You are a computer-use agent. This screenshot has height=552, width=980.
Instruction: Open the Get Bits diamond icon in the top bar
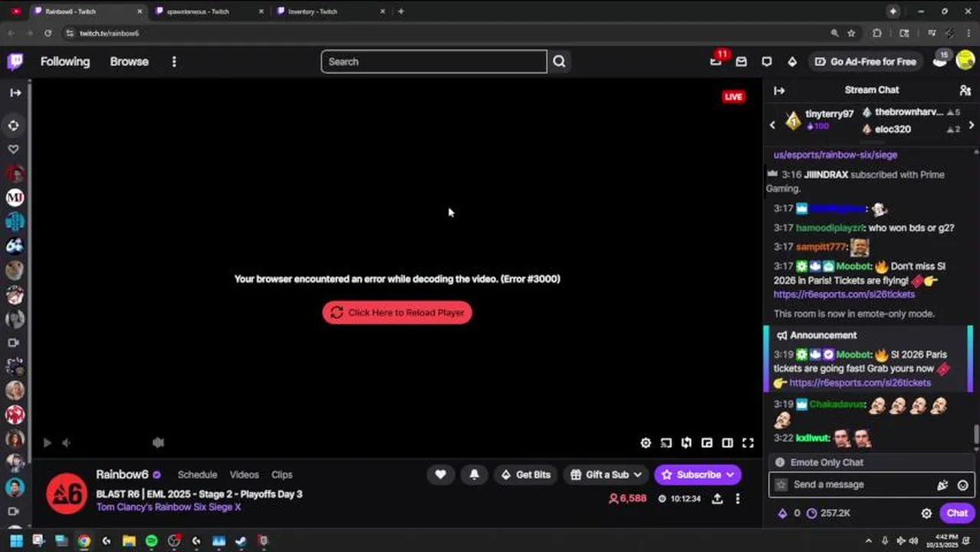793,61
